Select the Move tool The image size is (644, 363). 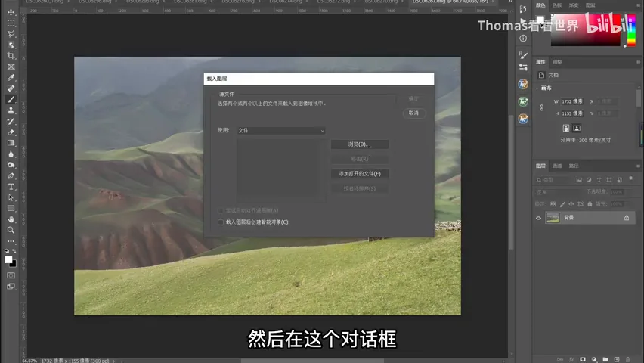(11, 12)
